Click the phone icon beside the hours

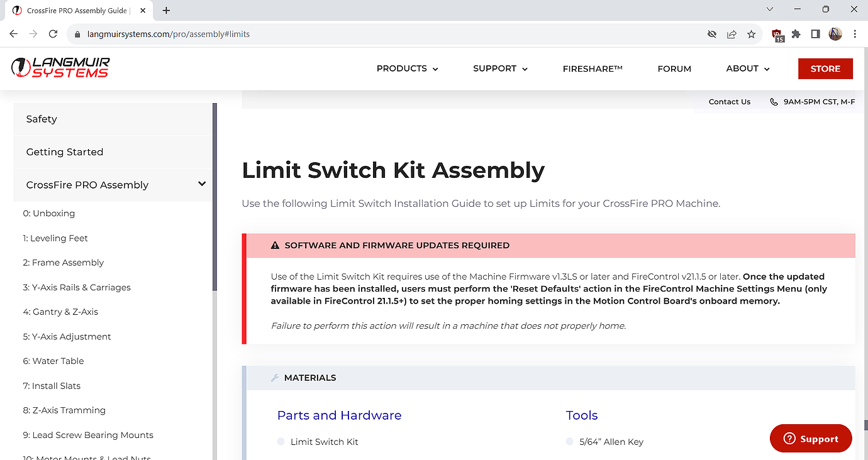(x=773, y=101)
